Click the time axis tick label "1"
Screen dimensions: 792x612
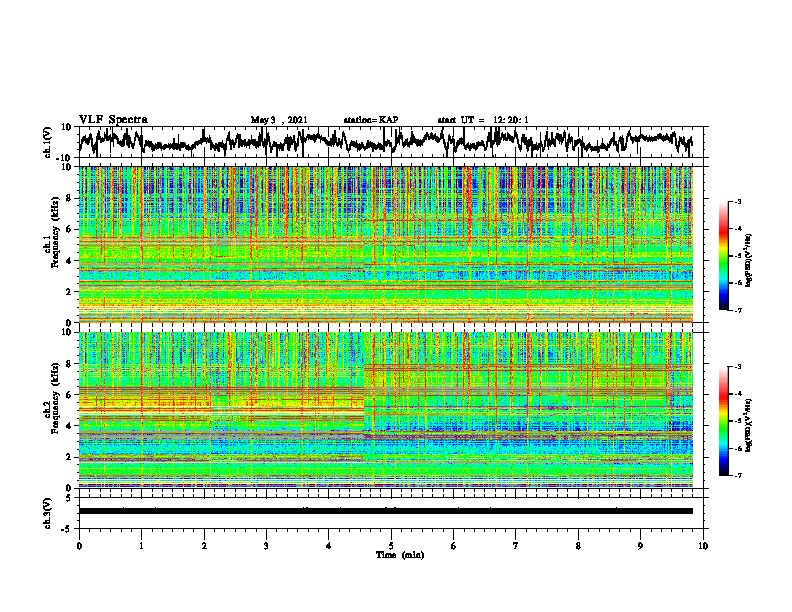[141, 546]
